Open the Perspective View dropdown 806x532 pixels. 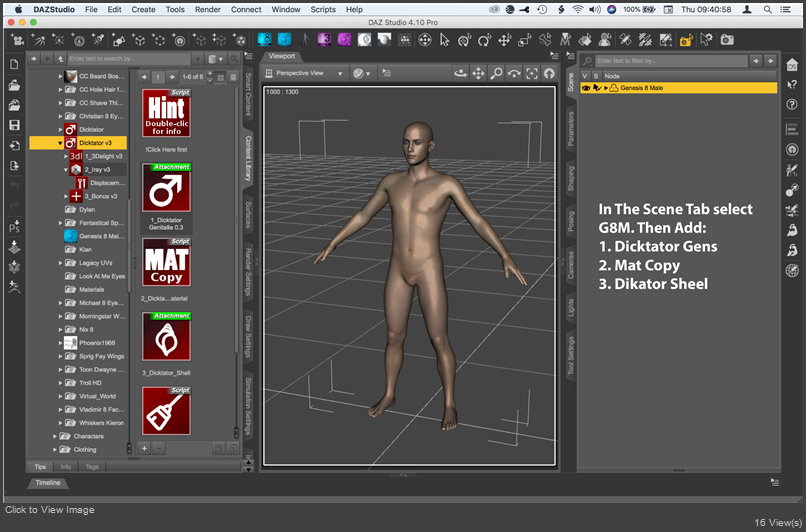click(x=304, y=74)
